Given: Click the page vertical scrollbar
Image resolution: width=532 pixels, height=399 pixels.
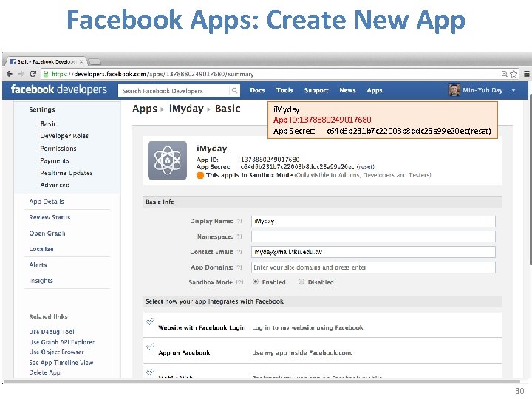Looking at the screenshot, I should (x=530, y=180).
